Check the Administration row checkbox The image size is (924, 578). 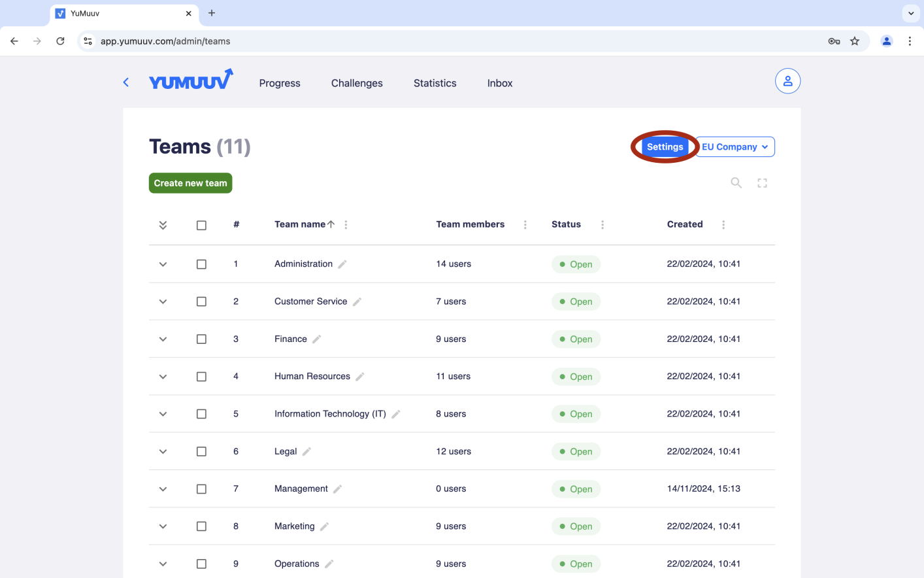point(201,265)
